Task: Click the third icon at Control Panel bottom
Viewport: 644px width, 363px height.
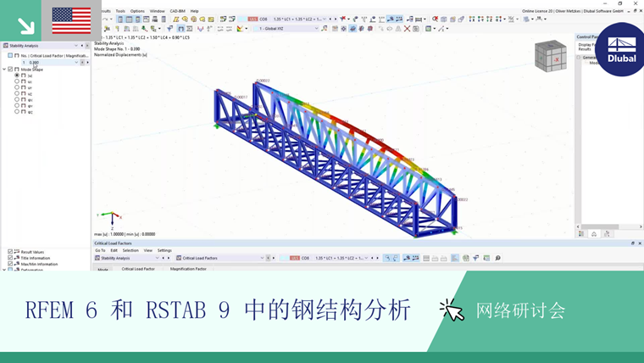Action: pos(607,233)
